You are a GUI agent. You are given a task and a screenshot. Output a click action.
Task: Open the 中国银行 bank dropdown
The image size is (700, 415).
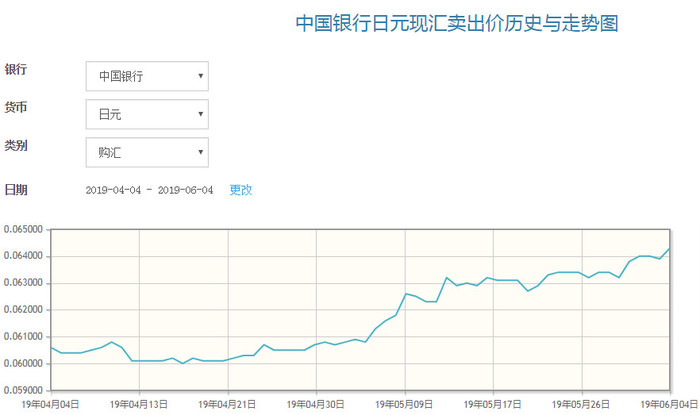[x=147, y=76]
